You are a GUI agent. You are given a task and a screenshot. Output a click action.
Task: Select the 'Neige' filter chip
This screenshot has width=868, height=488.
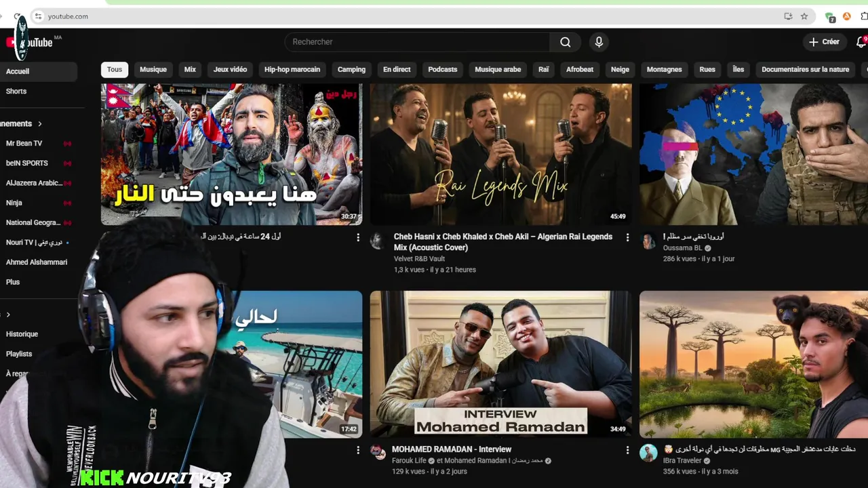(620, 69)
